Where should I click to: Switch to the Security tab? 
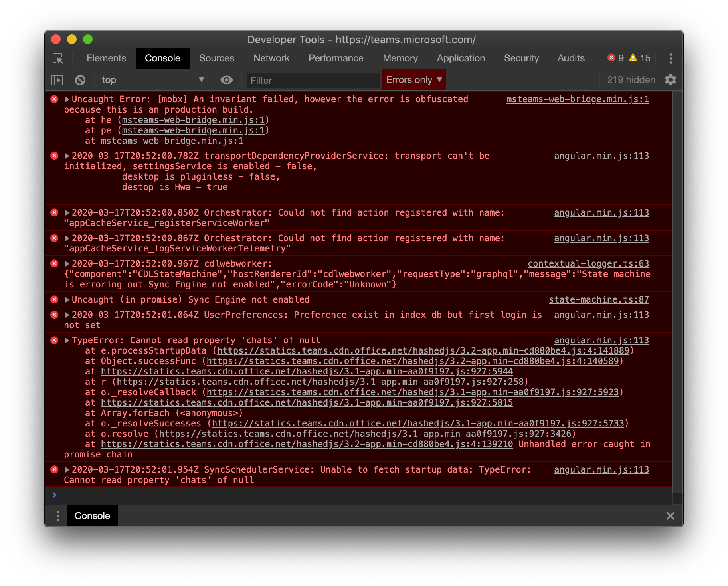point(521,58)
